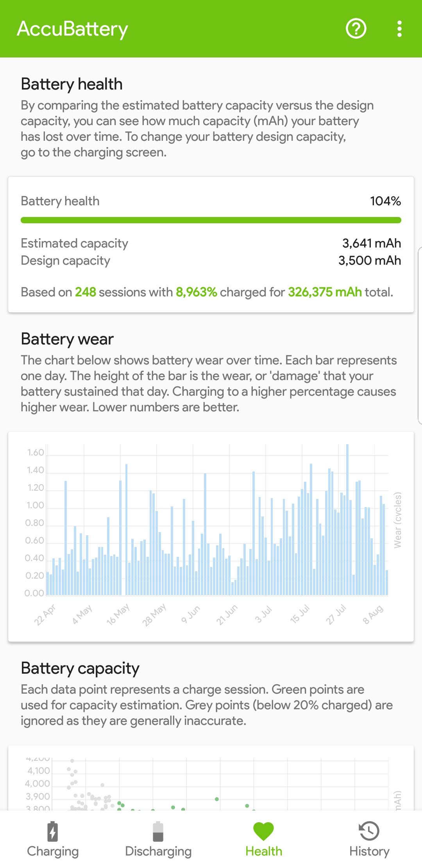Tap the Charging battery icon
This screenshot has width=422, height=868.
[x=53, y=831]
